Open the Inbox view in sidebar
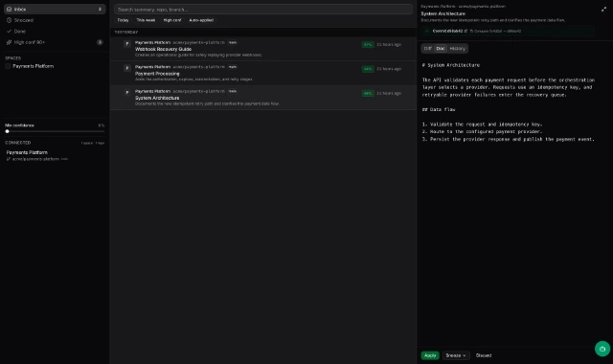 [x=55, y=9]
